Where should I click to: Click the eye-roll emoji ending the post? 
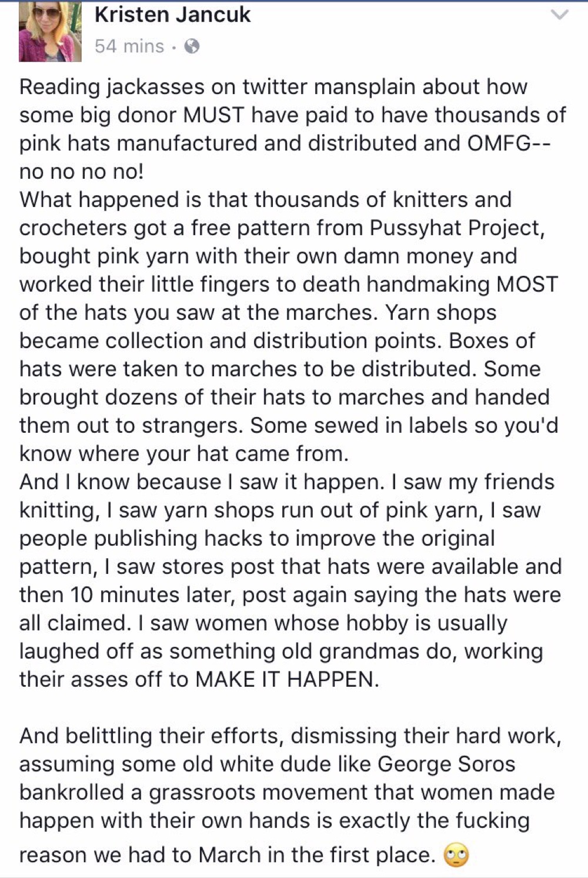(x=456, y=856)
